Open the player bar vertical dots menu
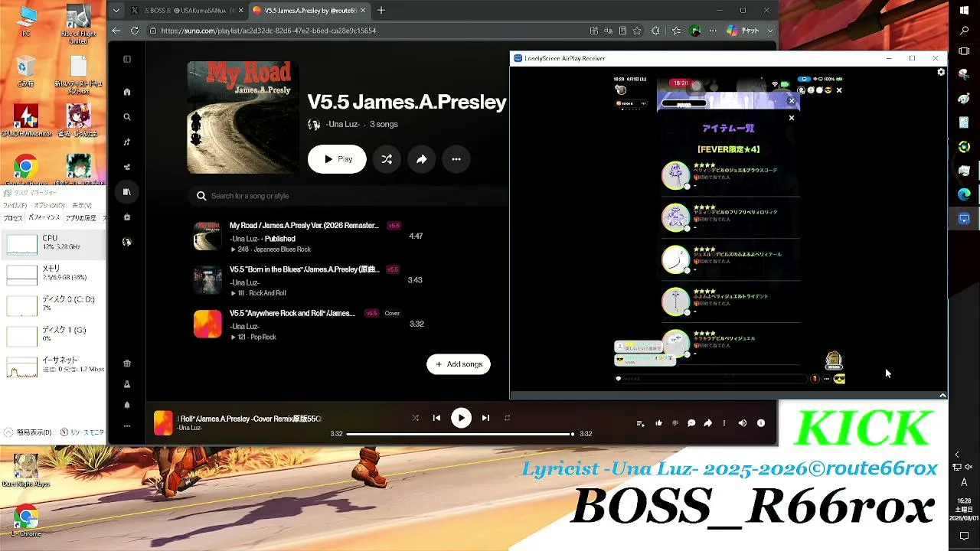Viewport: 980px width, 551px height. point(724,423)
